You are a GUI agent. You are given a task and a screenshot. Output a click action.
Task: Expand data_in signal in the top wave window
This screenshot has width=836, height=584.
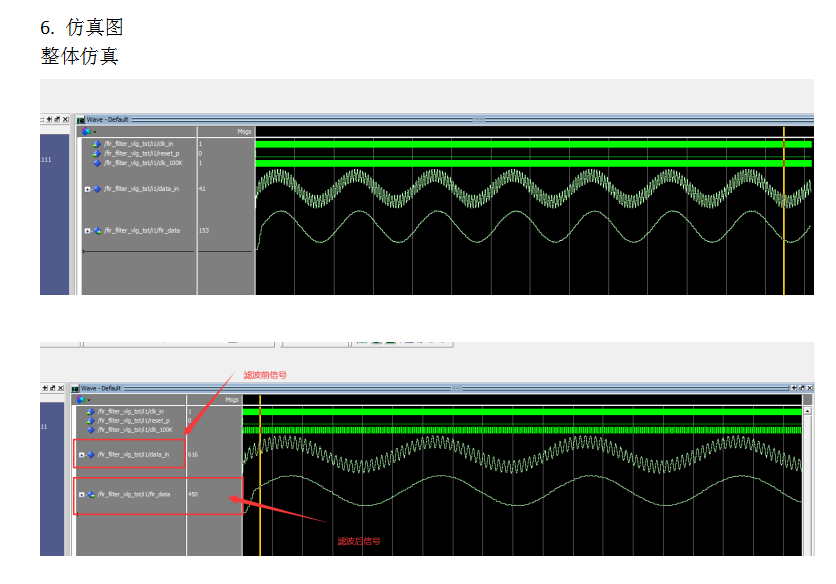click(87, 189)
